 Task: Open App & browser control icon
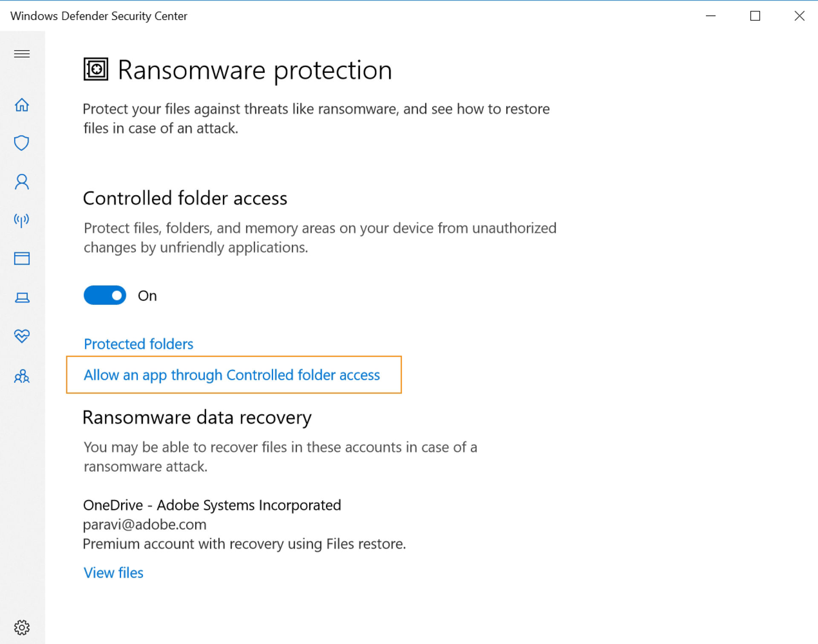click(x=22, y=258)
